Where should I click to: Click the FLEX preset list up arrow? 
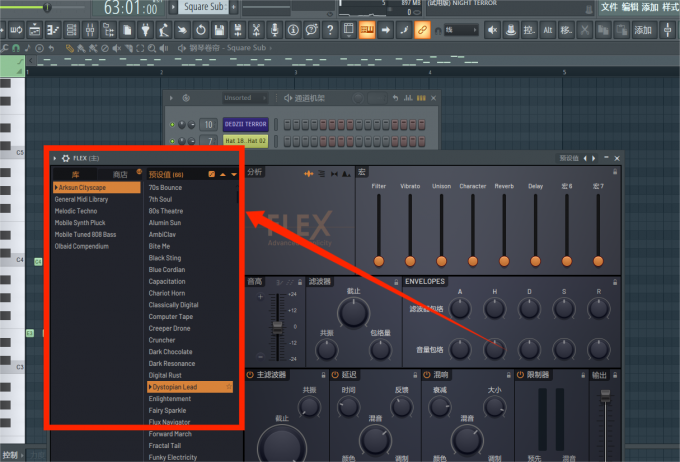click(x=223, y=174)
